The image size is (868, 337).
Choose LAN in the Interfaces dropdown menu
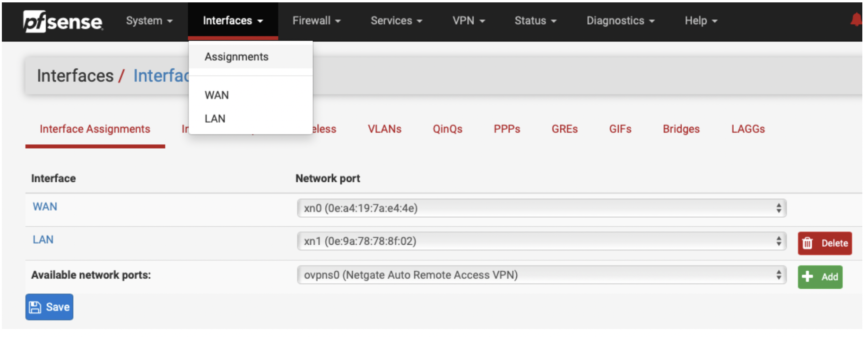pos(215,119)
